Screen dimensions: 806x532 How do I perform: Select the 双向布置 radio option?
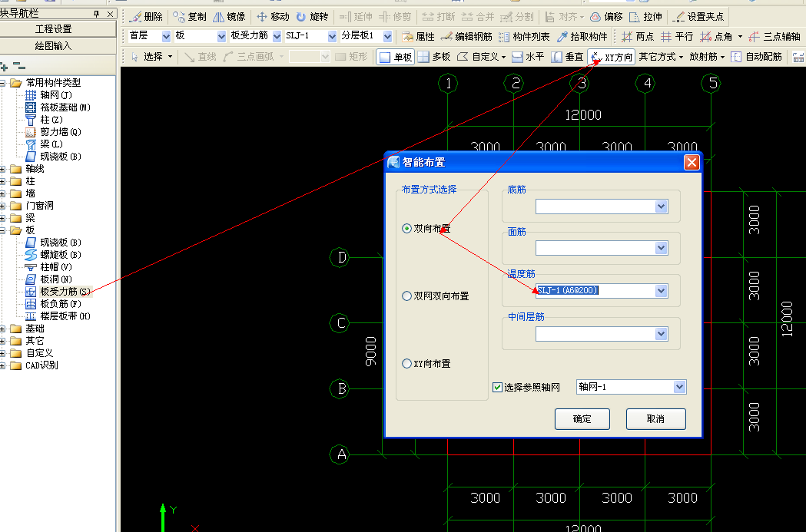406,229
